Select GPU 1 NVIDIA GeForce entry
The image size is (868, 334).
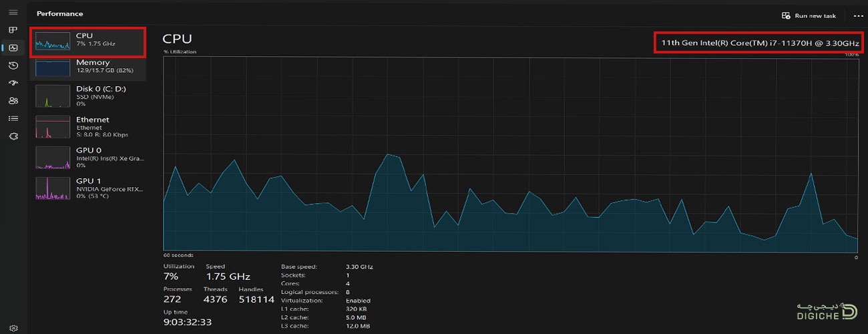87,188
